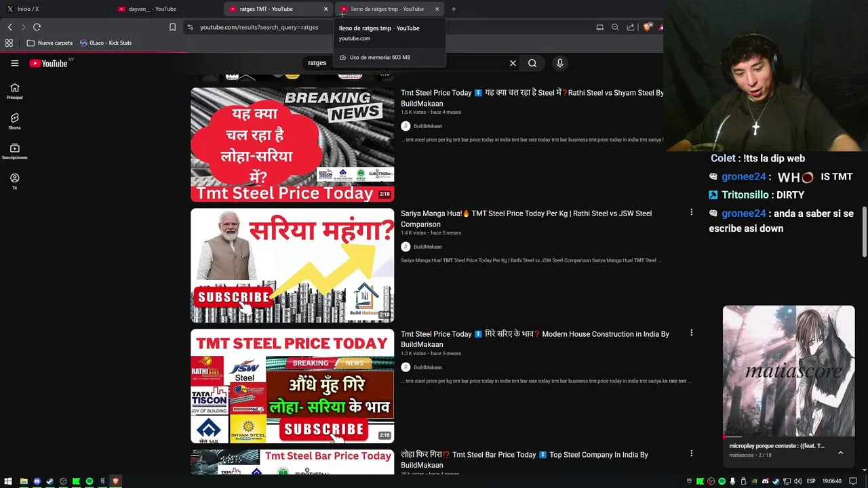This screenshot has width=868, height=488.
Task: Open Shorts from the sidebar
Action: tap(14, 121)
